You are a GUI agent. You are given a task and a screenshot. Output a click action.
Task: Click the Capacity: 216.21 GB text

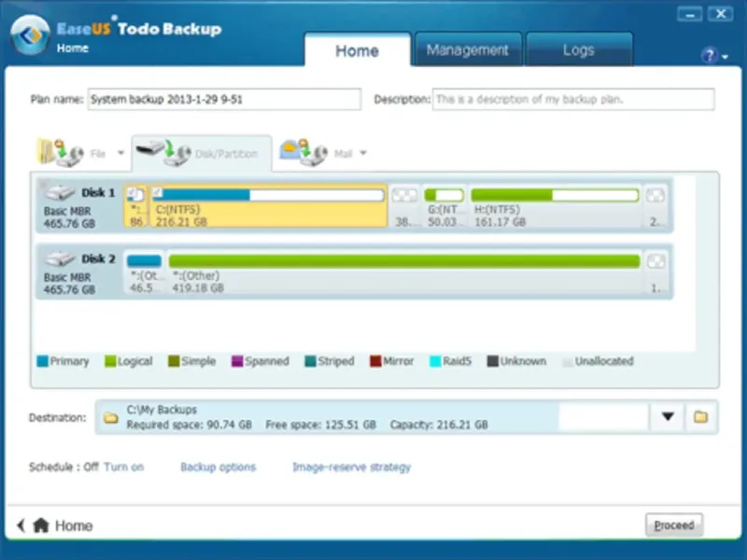click(439, 425)
